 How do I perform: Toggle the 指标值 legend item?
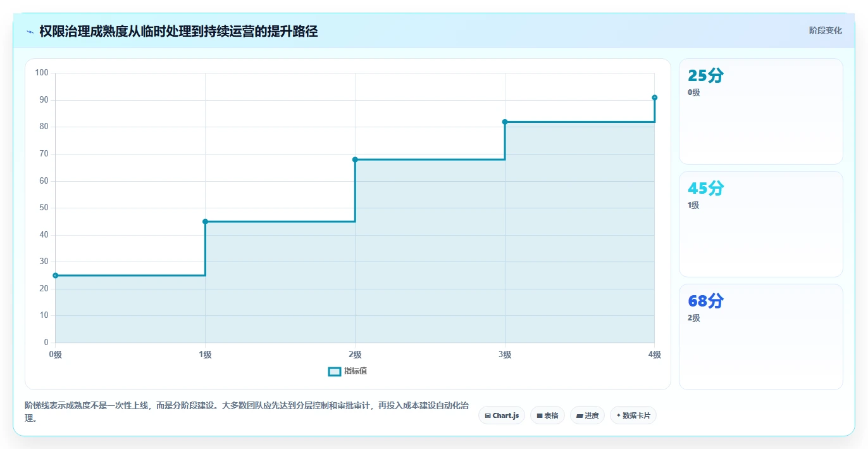tap(347, 371)
